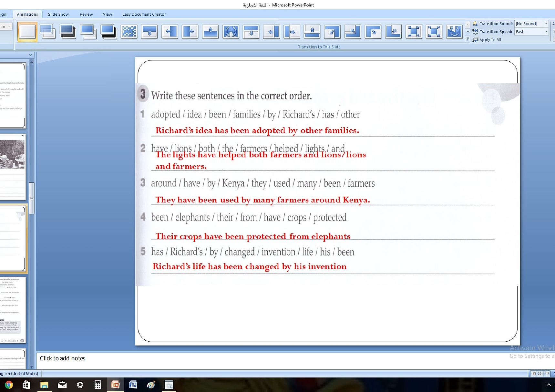
Task: Apply the Wipe Up transition
Action: click(x=210, y=32)
